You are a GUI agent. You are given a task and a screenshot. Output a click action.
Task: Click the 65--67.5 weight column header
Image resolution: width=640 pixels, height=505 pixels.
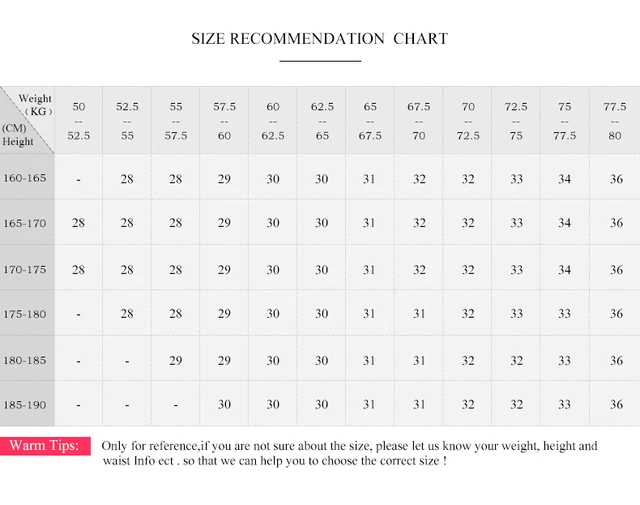370,121
